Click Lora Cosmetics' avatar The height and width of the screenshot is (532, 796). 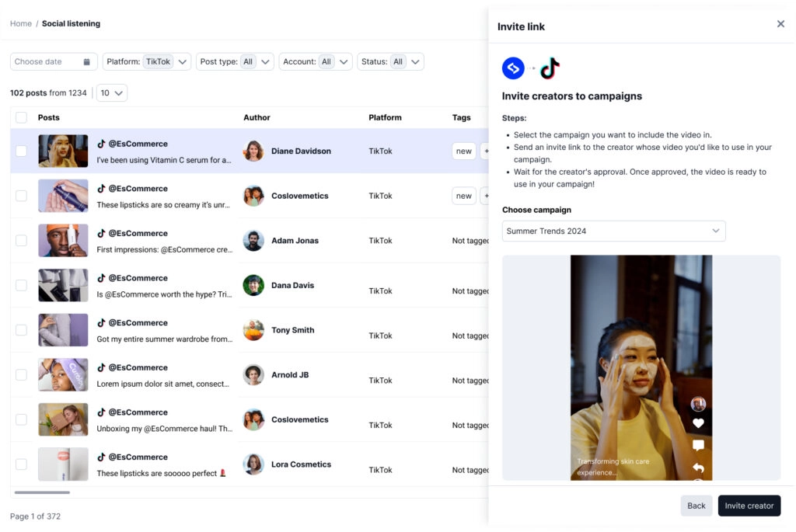point(253,464)
